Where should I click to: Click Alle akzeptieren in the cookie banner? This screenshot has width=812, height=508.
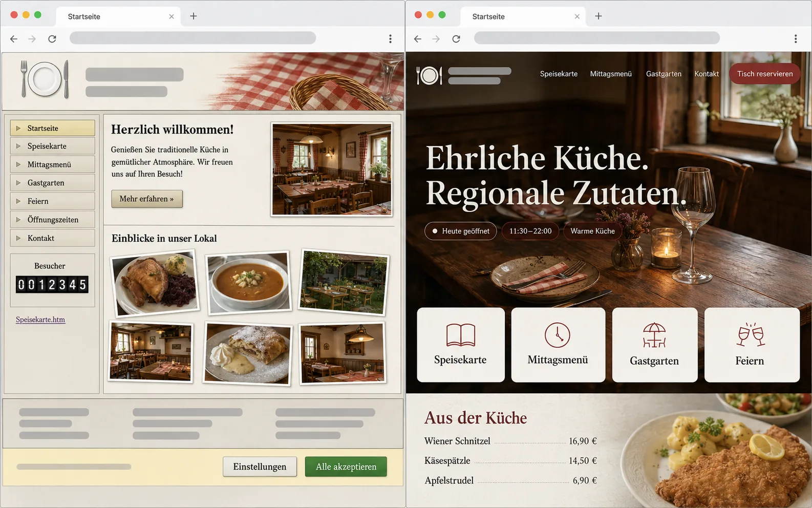coord(346,467)
